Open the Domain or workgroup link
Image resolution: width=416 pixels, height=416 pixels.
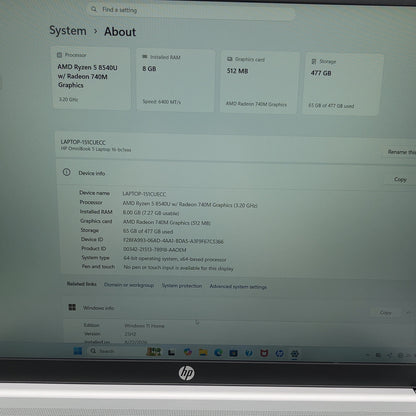point(129,285)
